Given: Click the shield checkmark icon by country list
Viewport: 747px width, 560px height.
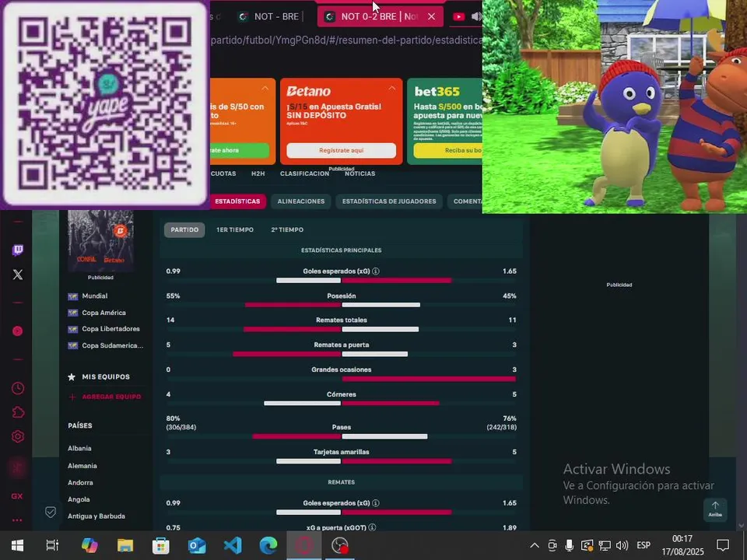Looking at the screenshot, I should [x=51, y=512].
